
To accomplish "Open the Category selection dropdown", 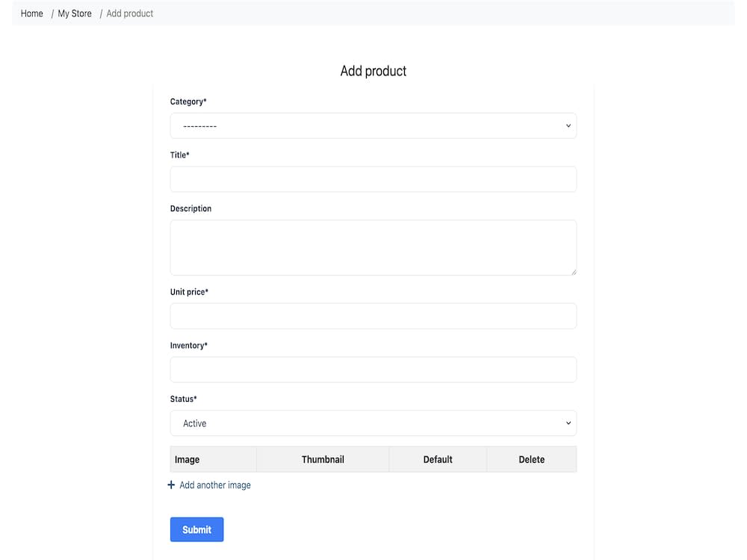I will coord(373,125).
